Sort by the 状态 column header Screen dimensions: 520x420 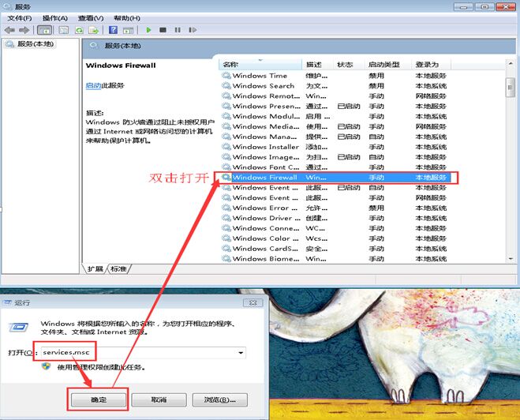click(x=349, y=65)
